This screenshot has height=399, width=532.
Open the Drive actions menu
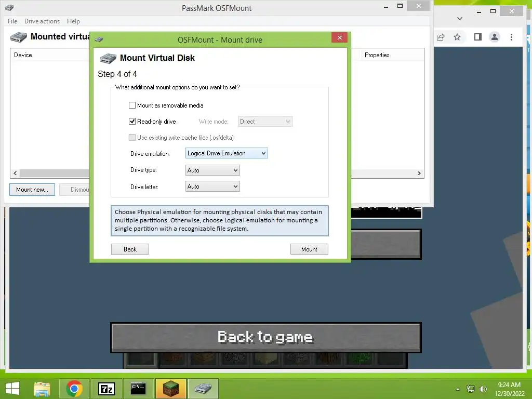[42, 21]
